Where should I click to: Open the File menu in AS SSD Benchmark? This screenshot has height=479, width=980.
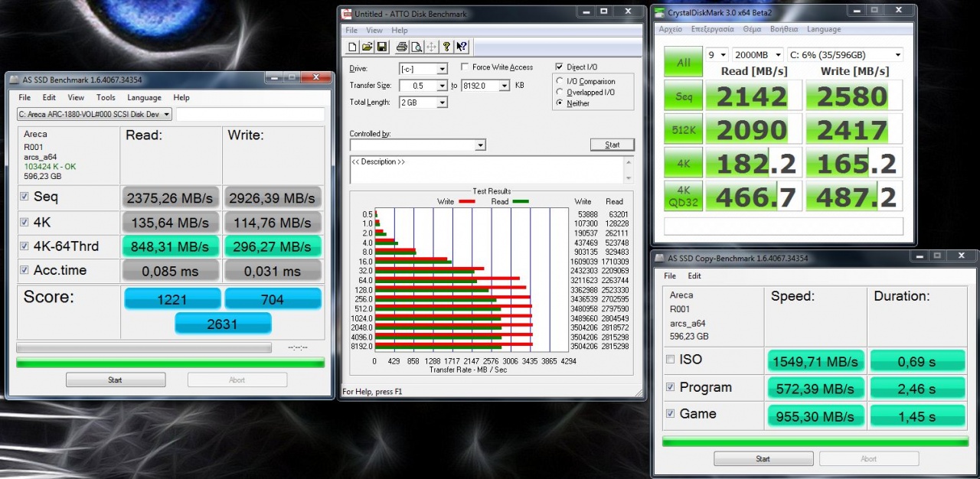(24, 97)
